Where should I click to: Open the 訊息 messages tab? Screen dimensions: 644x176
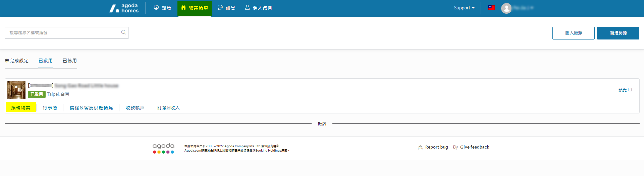[226, 8]
